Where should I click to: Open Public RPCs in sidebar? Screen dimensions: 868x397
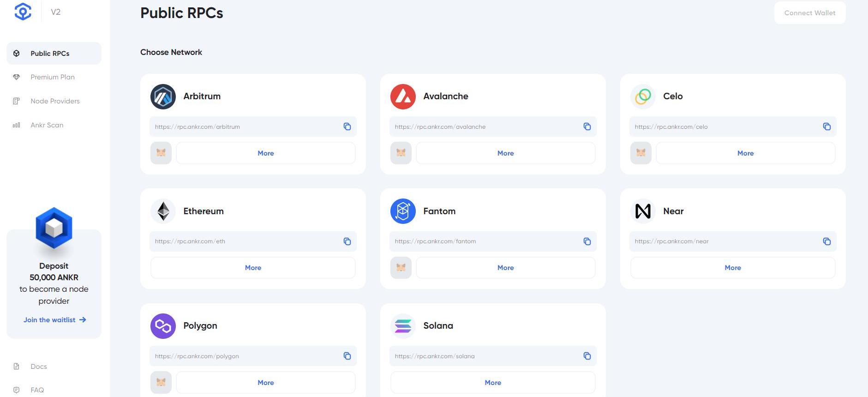pos(54,54)
